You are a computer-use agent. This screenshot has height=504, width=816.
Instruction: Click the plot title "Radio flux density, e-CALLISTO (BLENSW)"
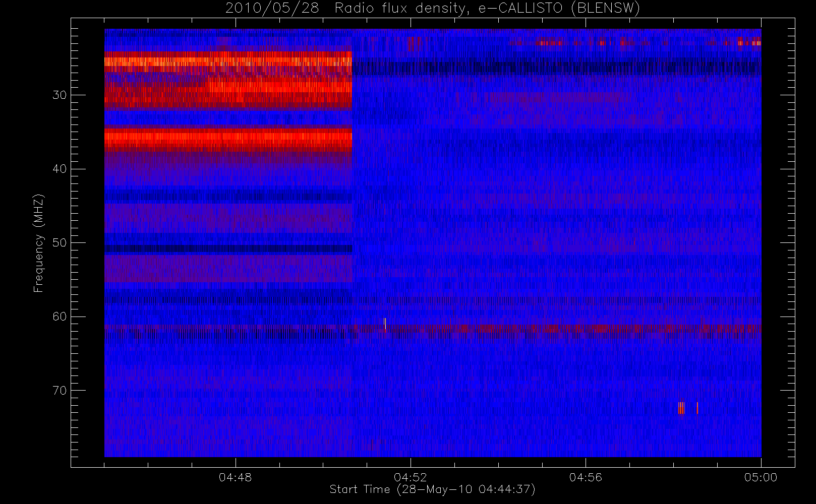pyautogui.click(x=487, y=9)
